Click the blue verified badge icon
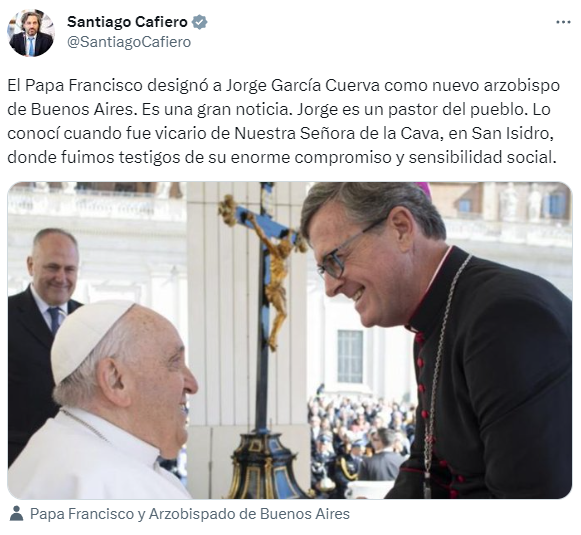Viewport: 581px width, 535px height. tap(199, 22)
